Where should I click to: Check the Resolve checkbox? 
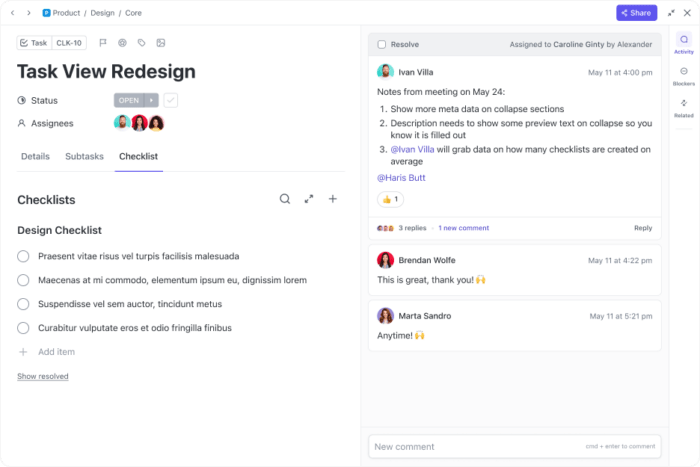click(382, 45)
